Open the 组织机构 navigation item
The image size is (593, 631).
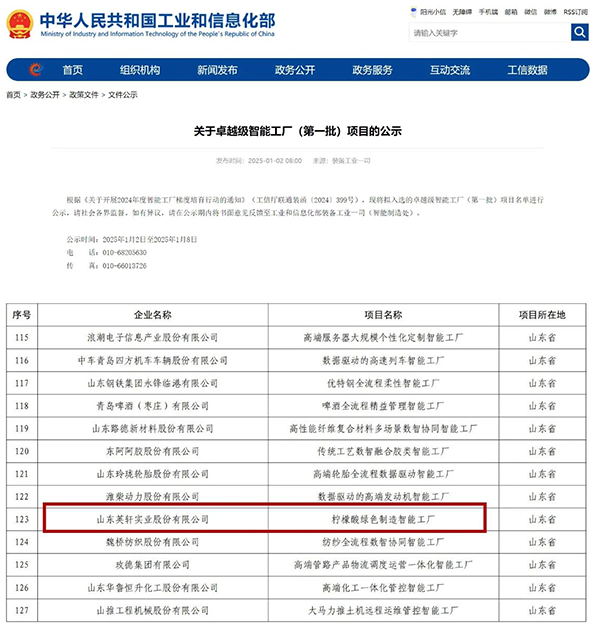pos(140,70)
